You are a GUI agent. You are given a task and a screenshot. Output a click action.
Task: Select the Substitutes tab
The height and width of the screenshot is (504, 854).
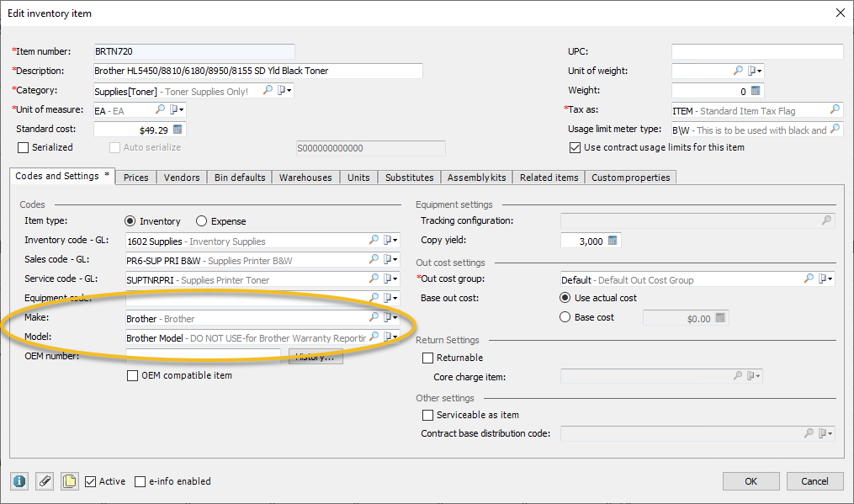click(410, 178)
